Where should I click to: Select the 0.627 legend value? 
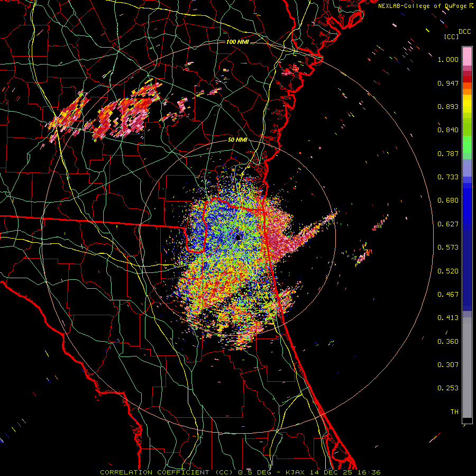pos(448,224)
